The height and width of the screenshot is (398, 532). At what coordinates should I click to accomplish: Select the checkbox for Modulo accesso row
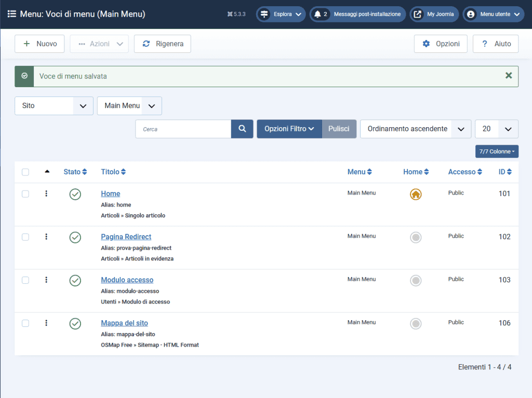(x=25, y=280)
